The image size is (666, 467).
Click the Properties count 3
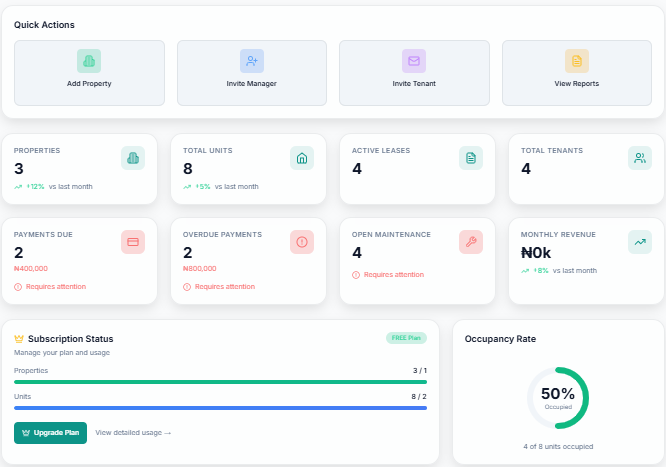[19, 169]
